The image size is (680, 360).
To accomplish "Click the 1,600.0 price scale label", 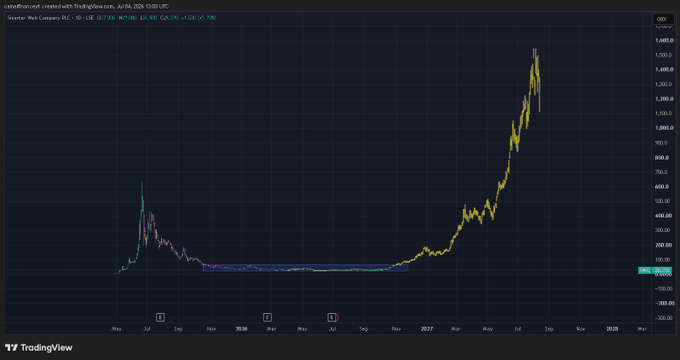I will point(665,40).
